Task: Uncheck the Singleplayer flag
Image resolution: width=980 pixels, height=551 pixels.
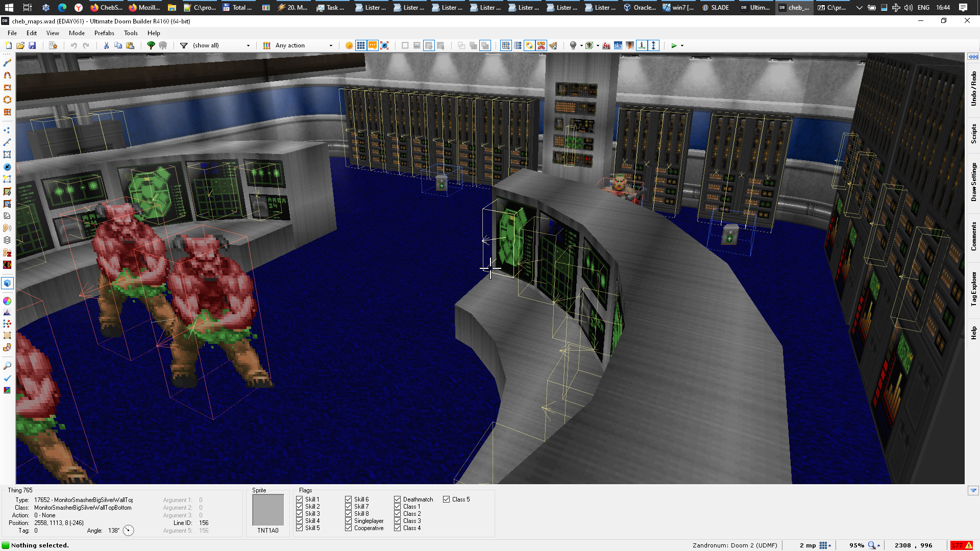Action: pyautogui.click(x=349, y=521)
